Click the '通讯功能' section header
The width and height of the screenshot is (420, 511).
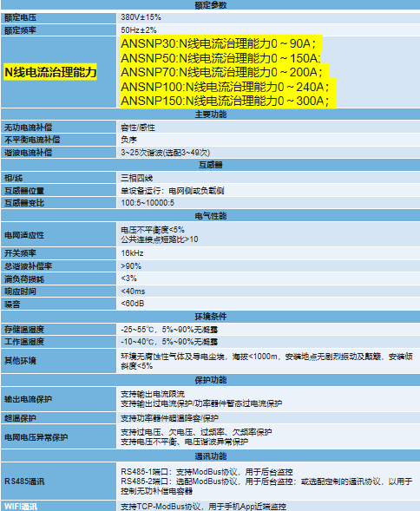tap(211, 456)
